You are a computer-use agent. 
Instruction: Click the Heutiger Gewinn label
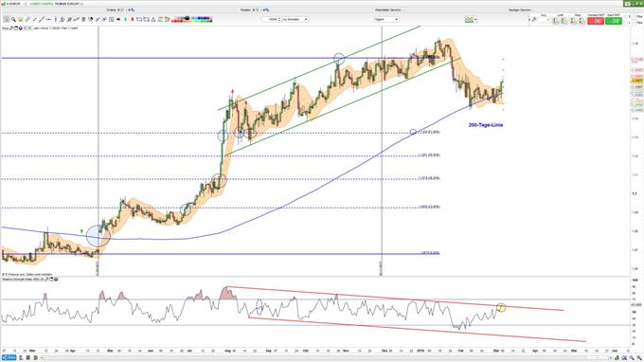point(520,9)
